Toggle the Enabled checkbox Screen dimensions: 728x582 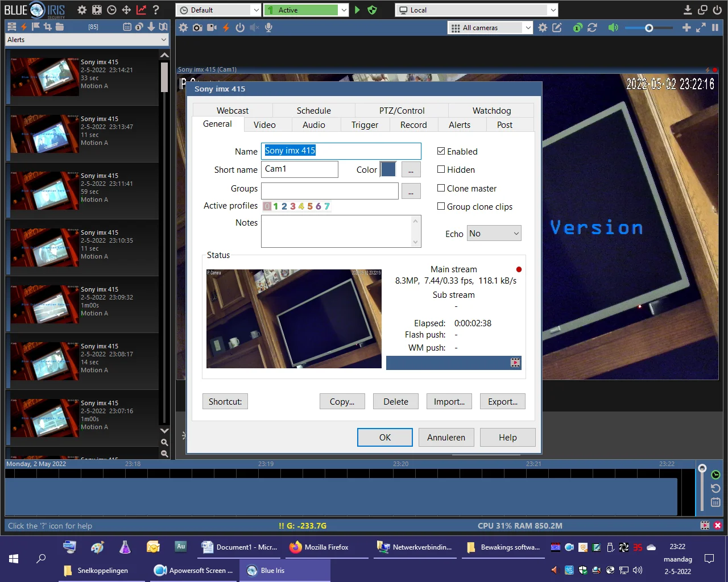click(441, 151)
